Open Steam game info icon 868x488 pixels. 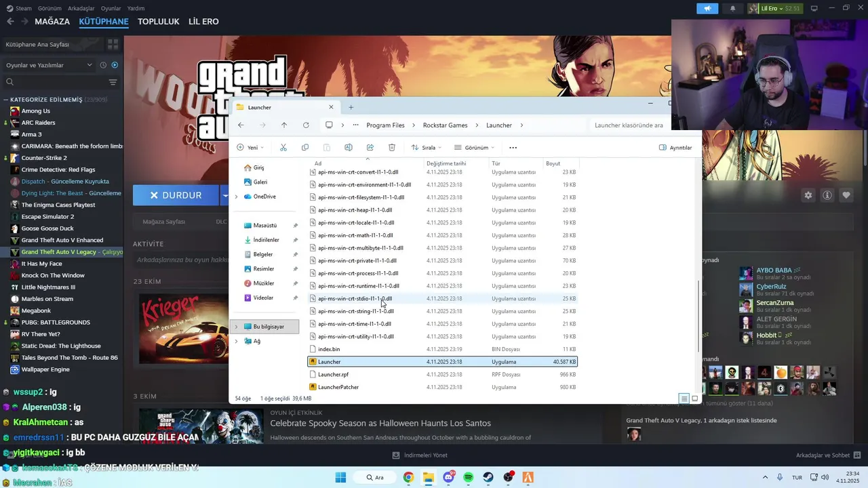(827, 195)
